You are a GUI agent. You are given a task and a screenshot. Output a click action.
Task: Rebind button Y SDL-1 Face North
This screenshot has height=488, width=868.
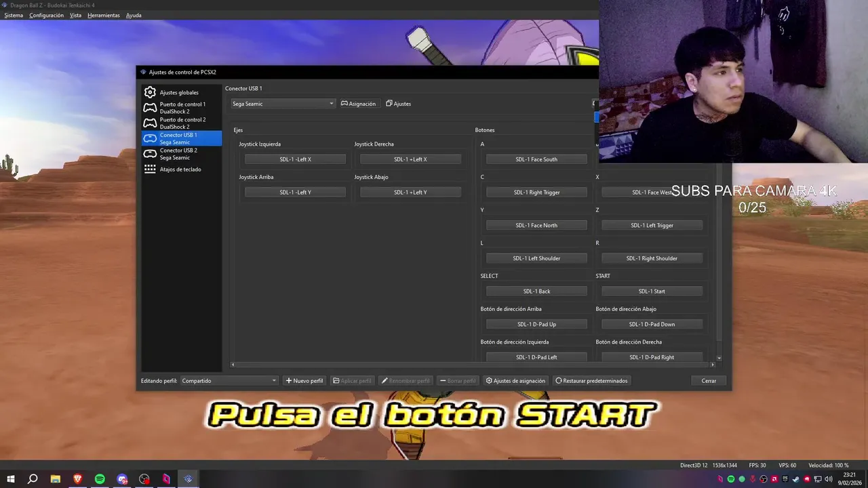coord(536,225)
